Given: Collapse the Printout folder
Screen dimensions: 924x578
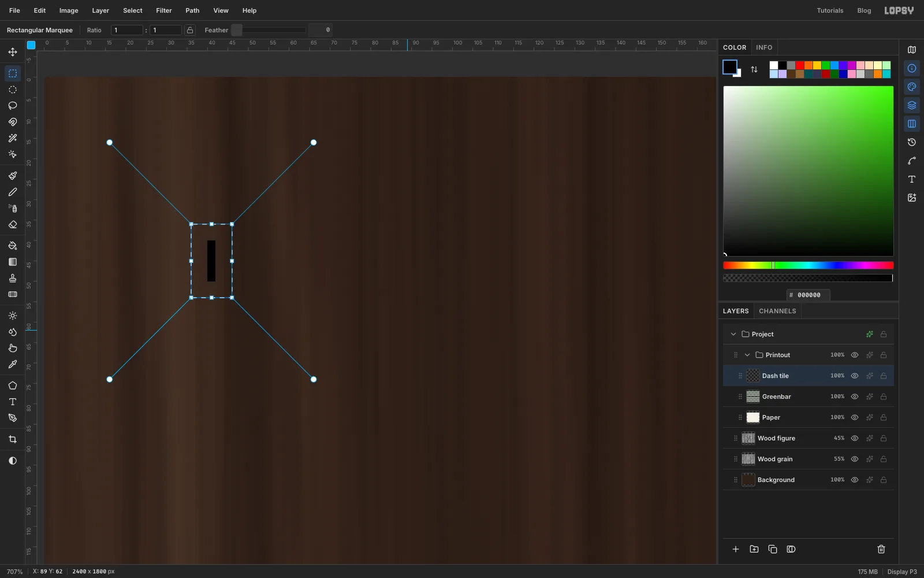Looking at the screenshot, I should tap(747, 355).
